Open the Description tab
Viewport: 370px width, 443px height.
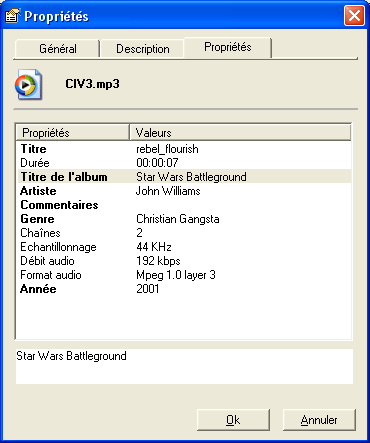tap(142, 49)
